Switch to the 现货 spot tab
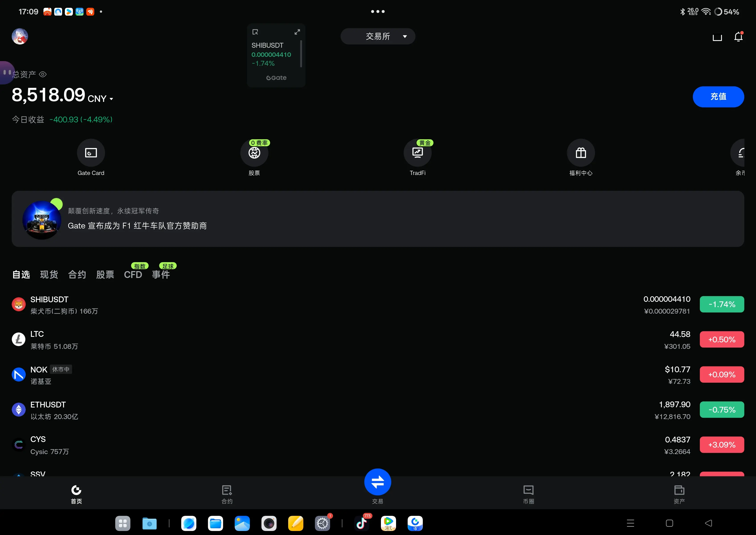Image resolution: width=756 pixels, height=535 pixels. [x=49, y=274]
